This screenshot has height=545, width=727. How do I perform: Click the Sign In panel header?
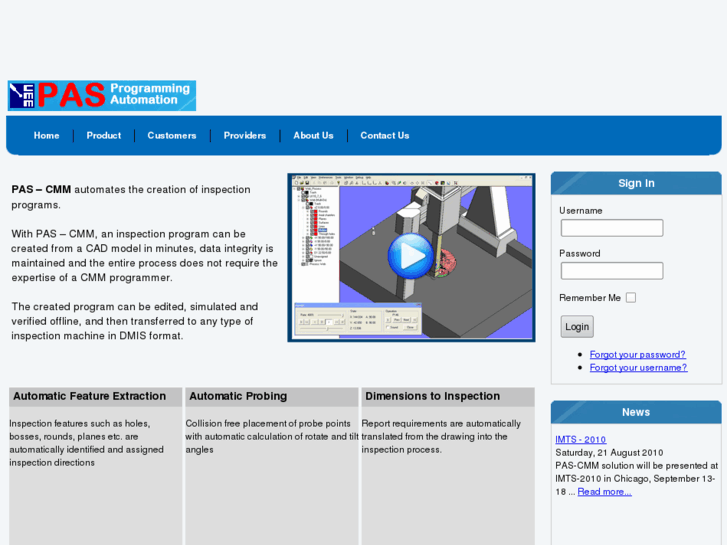(636, 183)
